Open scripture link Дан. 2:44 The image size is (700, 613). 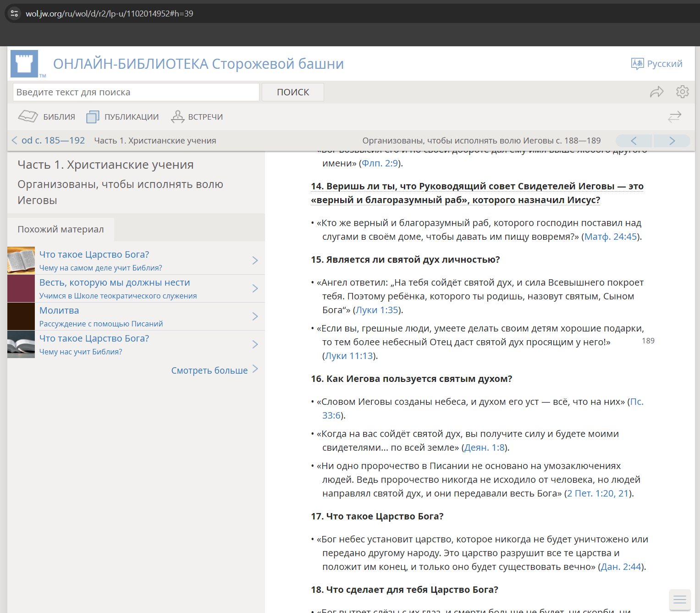coord(621,567)
